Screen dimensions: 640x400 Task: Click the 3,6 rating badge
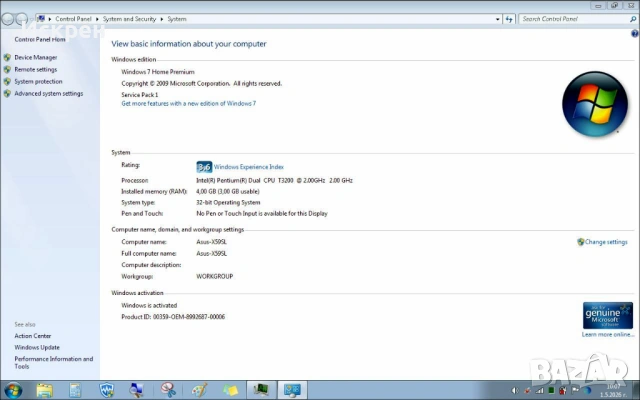(x=204, y=167)
